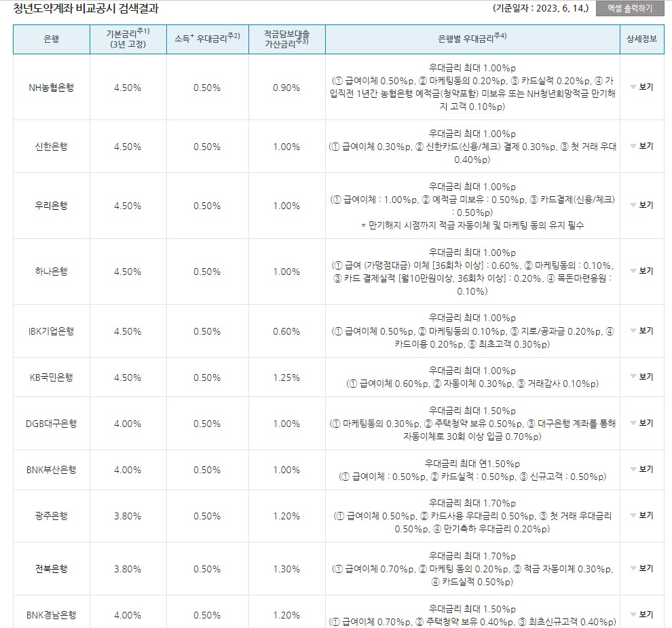Expand 보기 details for BNK경남은행
This screenshot has width=672, height=628.
point(641,614)
